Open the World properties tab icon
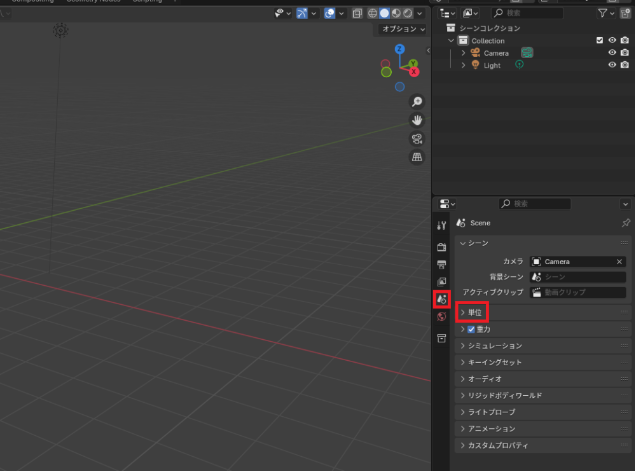This screenshot has width=635, height=471. pyautogui.click(x=442, y=317)
